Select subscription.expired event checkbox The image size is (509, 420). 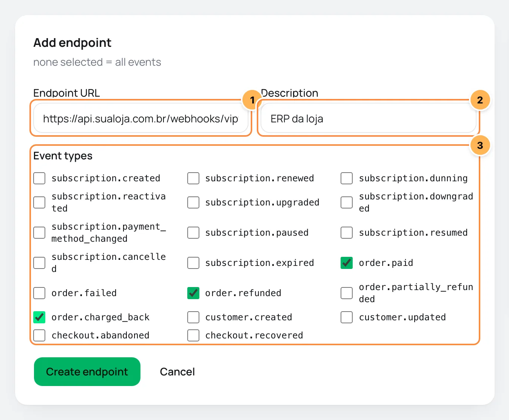pyautogui.click(x=193, y=263)
